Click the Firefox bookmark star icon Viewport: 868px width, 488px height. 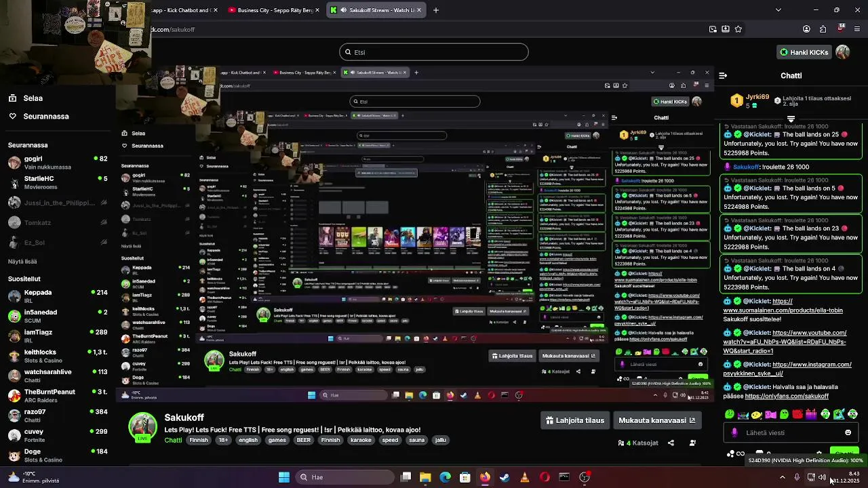(738, 29)
